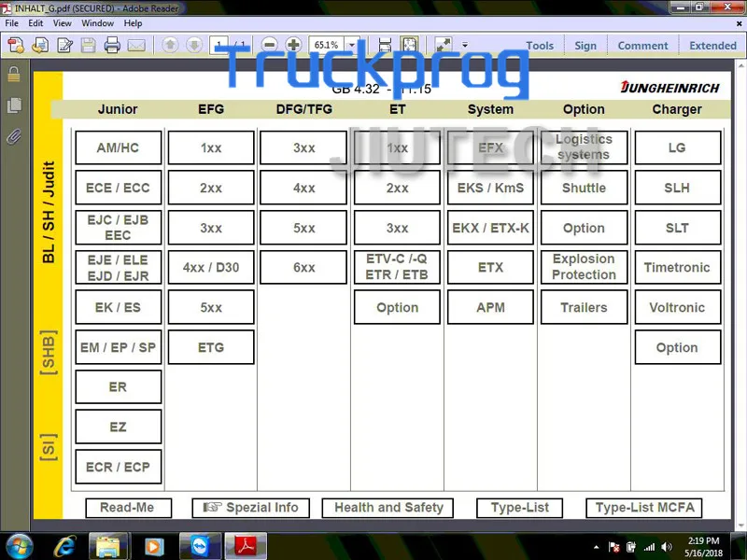Click the Email envelope toolbar icon

136,45
